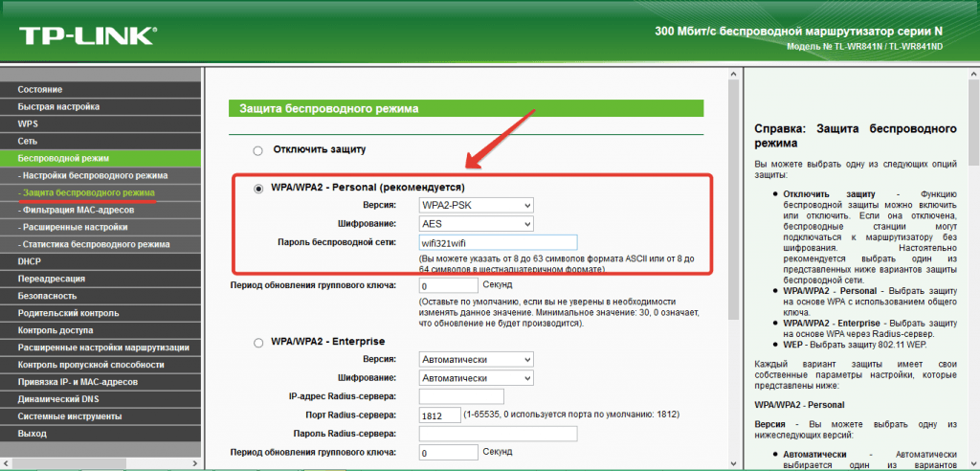Click the Автоматически bullet in the help panel
Viewport: 980px width, 471px height.
(871, 460)
